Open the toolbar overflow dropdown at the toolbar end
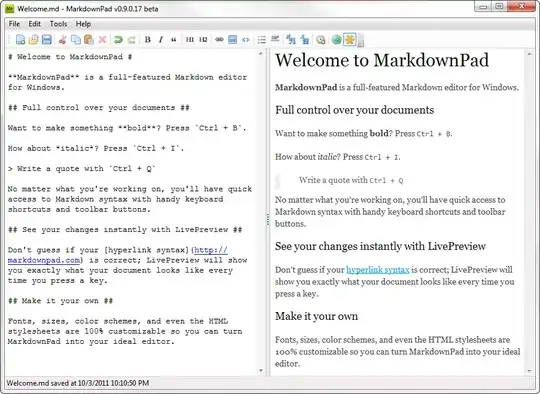This screenshot has height=394, width=540. coord(361,40)
